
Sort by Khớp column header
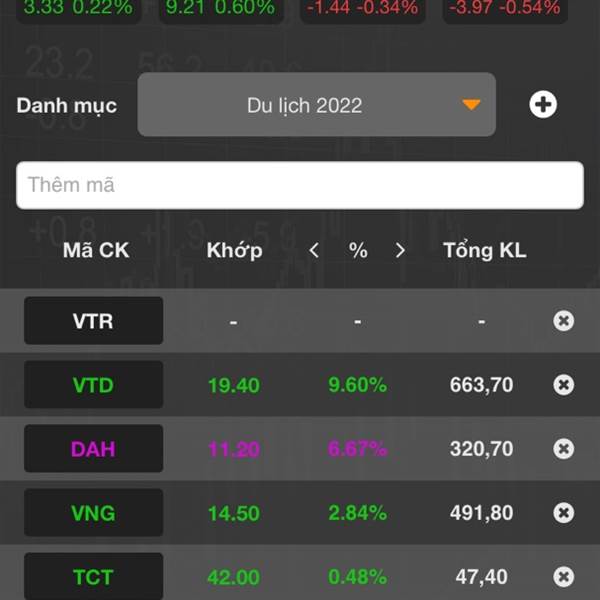[234, 251]
